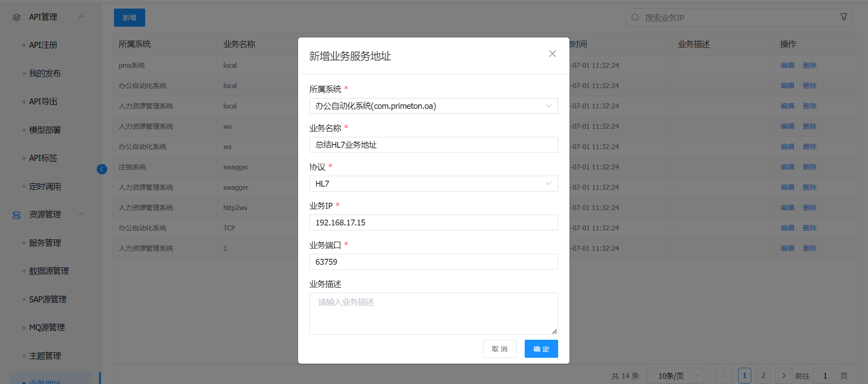
Task: Open the API注册 menu item
Action: 43,45
